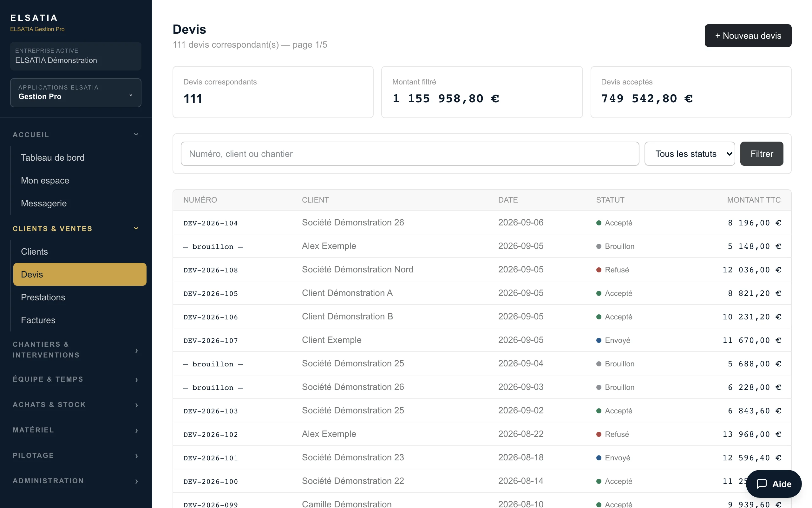
Task: Expand the PILOTAGE section
Action: [76, 455]
